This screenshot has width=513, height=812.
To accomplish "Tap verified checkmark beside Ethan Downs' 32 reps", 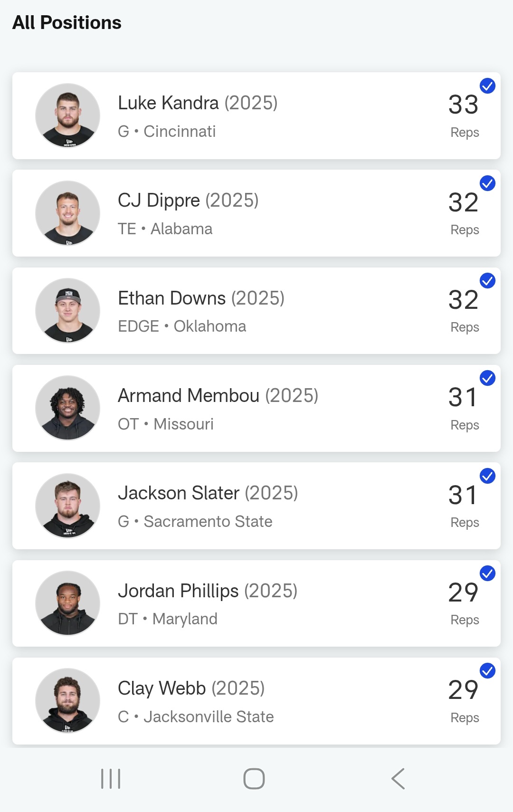I will [487, 281].
